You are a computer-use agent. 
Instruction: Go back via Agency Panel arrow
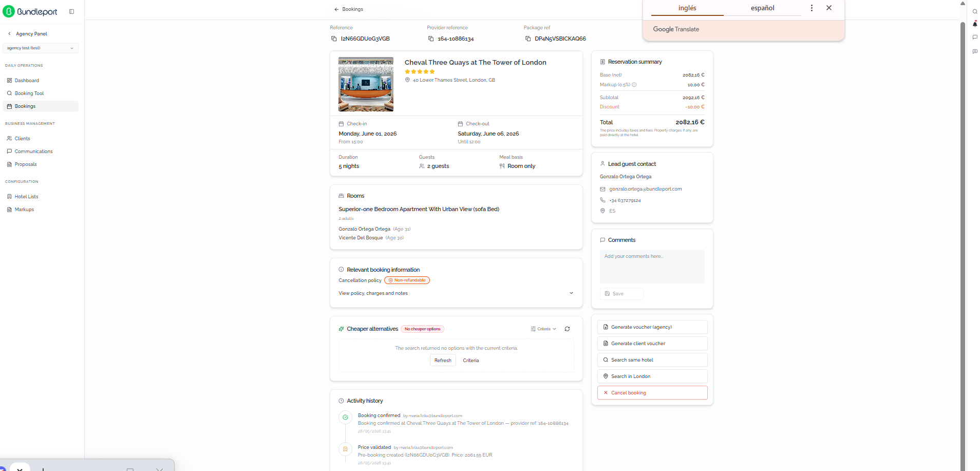(x=9, y=34)
